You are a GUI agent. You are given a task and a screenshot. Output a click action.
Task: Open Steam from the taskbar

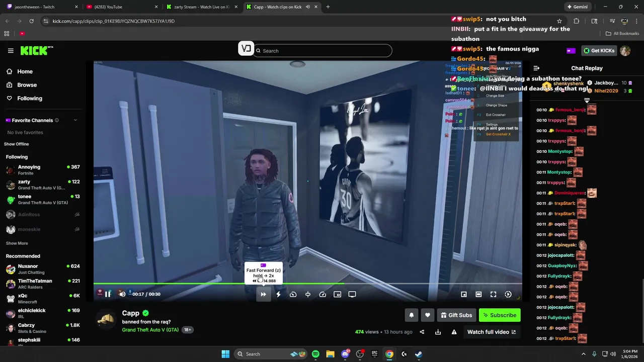419,354
